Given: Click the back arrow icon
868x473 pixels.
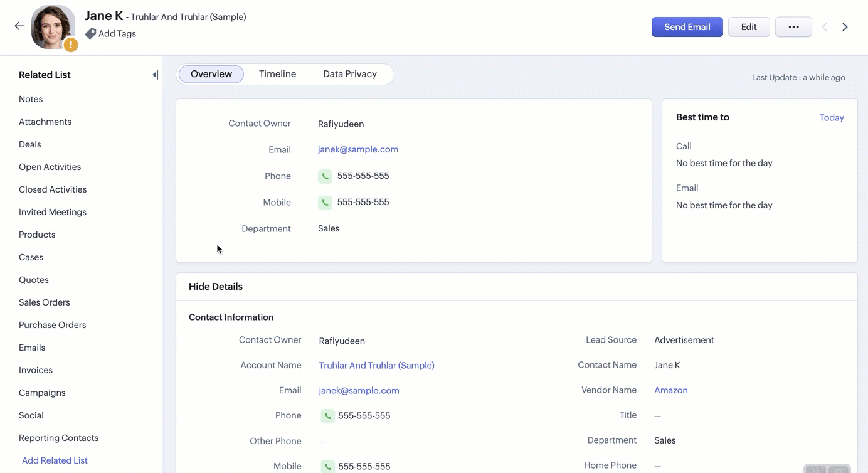Looking at the screenshot, I should coord(19,26).
